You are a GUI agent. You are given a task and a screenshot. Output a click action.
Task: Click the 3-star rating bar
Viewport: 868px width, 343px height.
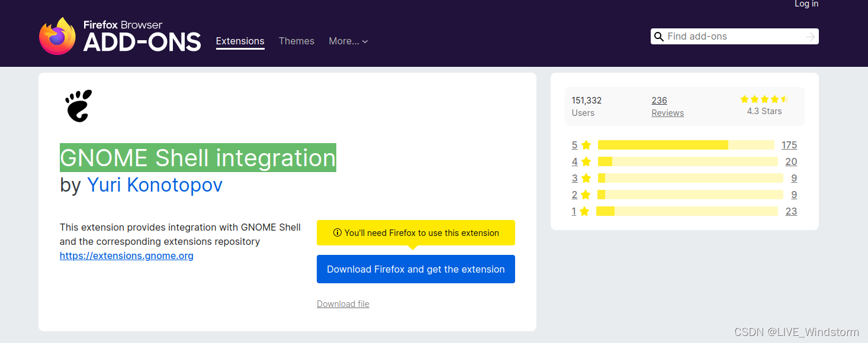coord(690,178)
